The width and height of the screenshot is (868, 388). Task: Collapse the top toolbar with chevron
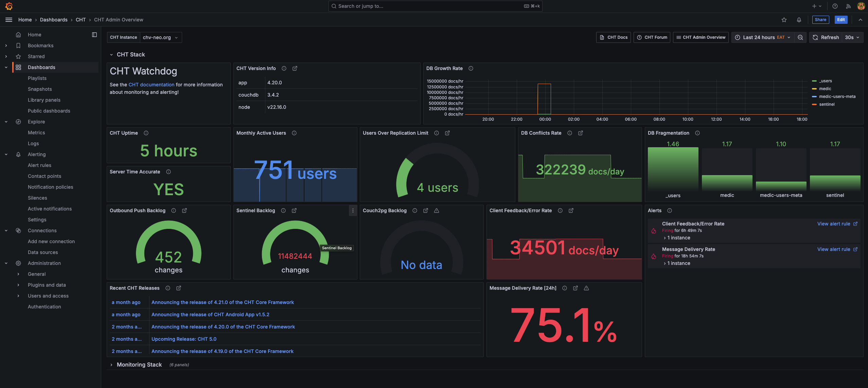point(860,20)
